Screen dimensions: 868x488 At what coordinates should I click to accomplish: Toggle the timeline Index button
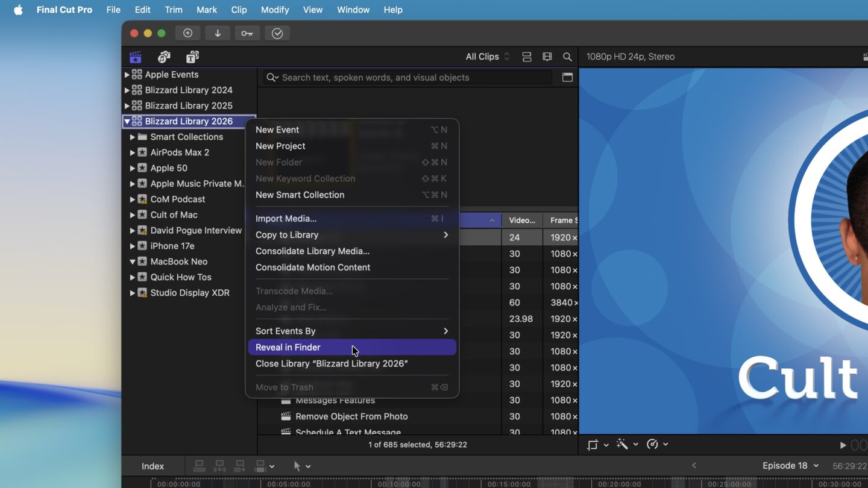153,466
